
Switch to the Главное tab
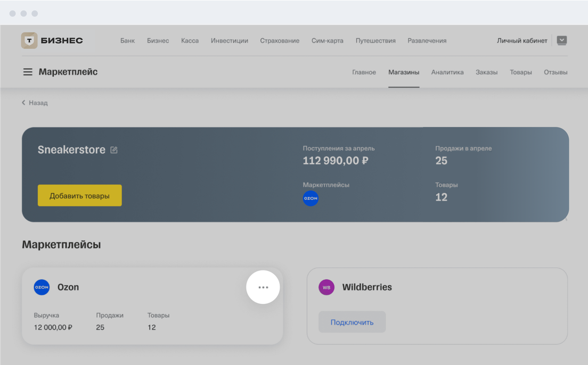point(364,72)
